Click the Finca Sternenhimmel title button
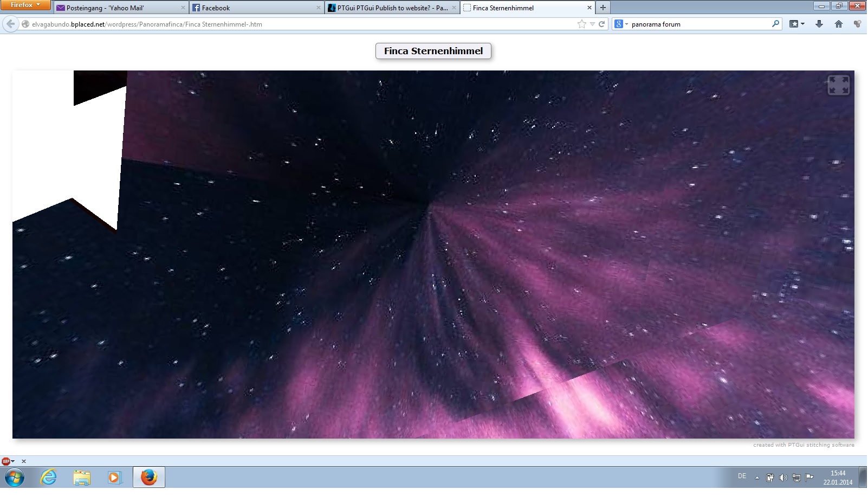868x502 pixels. pyautogui.click(x=433, y=51)
